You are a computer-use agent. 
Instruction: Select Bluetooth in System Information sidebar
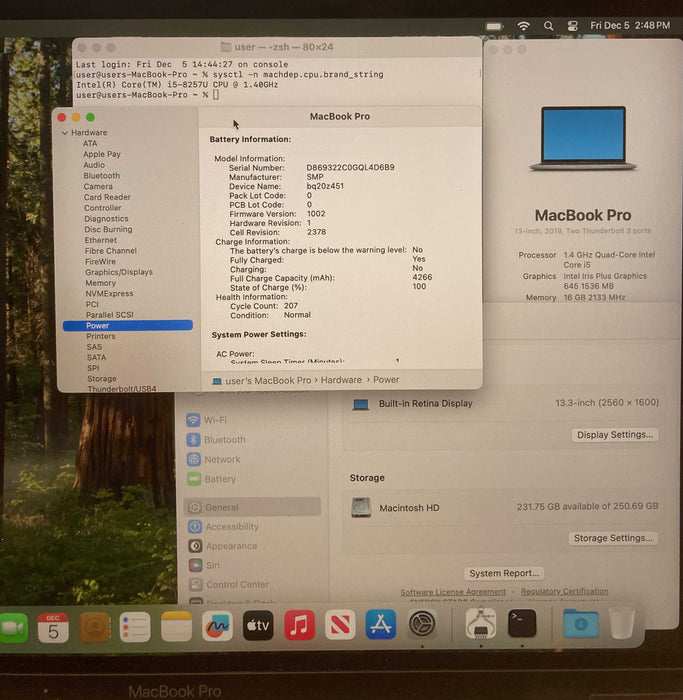pos(102,176)
